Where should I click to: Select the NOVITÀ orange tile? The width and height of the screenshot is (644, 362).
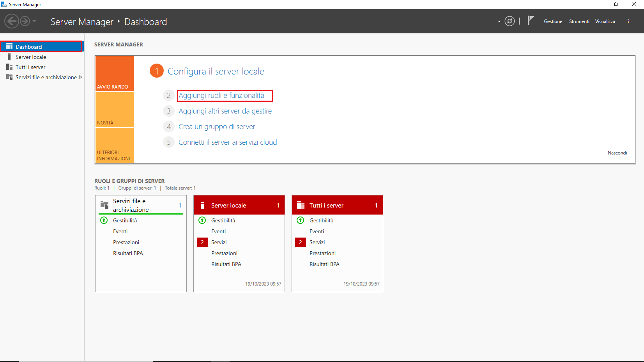115,110
